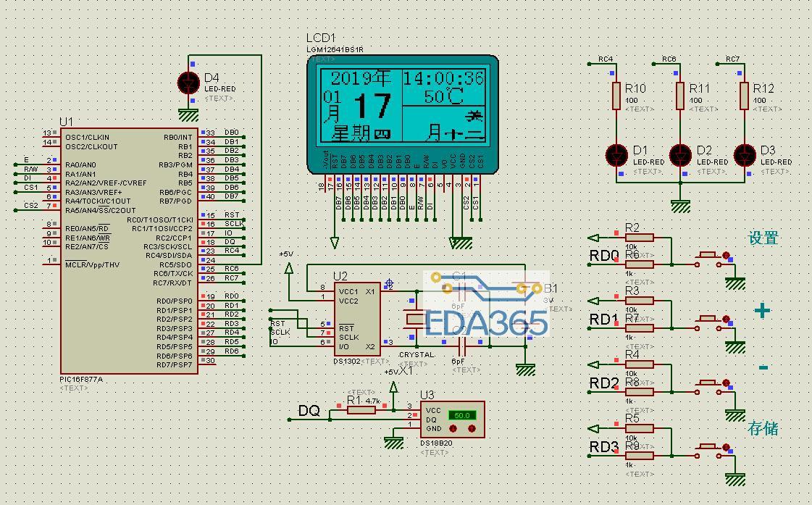Select the R1 4.7k pull-up resistor
This screenshot has width=812, height=505.
click(361, 410)
